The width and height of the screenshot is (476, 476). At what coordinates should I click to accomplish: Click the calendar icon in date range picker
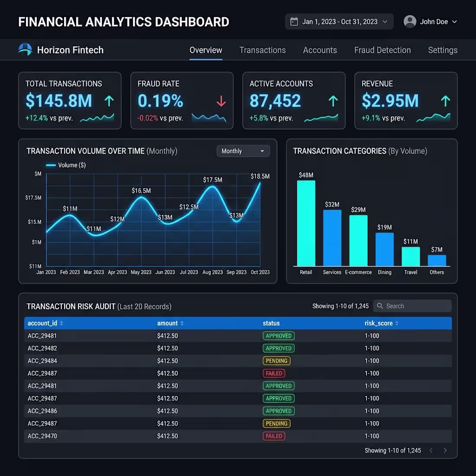[x=294, y=22]
